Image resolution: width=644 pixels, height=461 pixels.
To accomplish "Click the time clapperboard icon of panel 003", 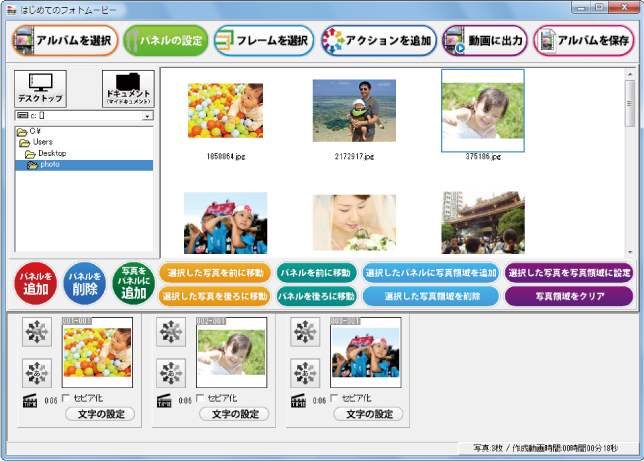I will coord(298,400).
